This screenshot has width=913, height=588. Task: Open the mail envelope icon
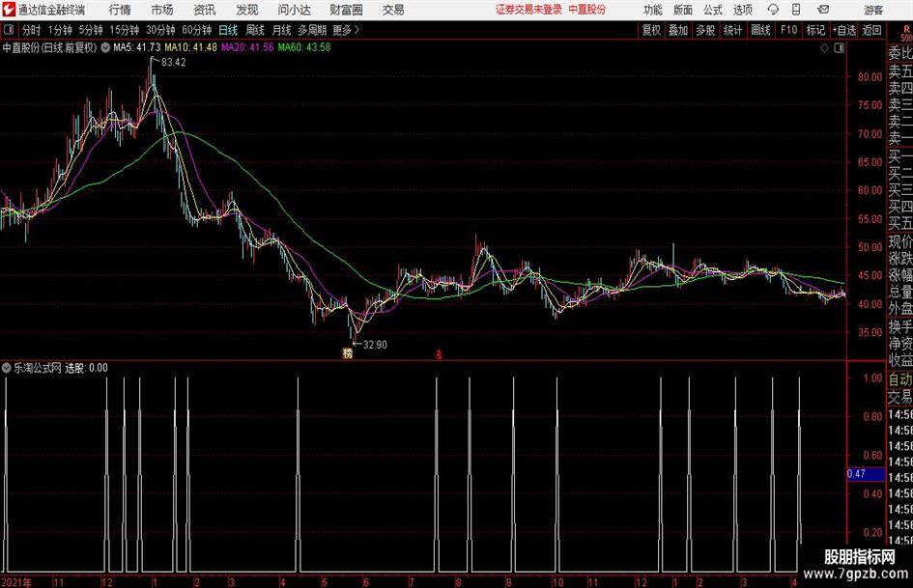pyautogui.click(x=823, y=10)
